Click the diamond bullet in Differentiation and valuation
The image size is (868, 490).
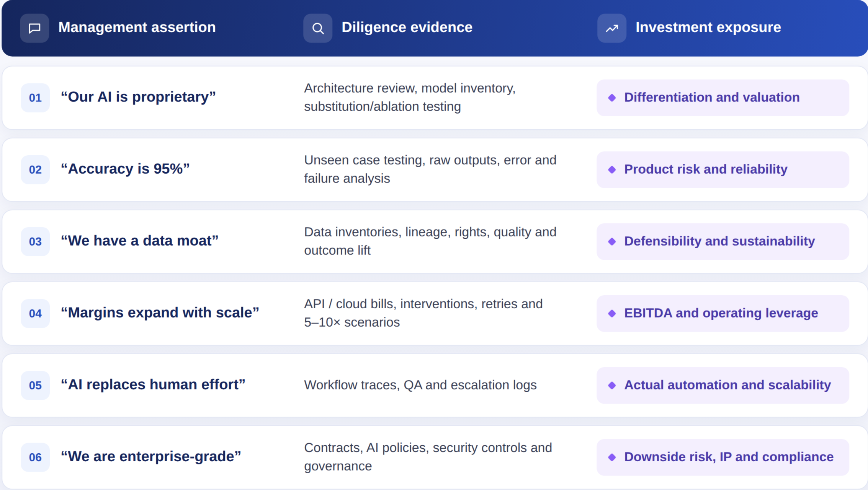click(612, 98)
